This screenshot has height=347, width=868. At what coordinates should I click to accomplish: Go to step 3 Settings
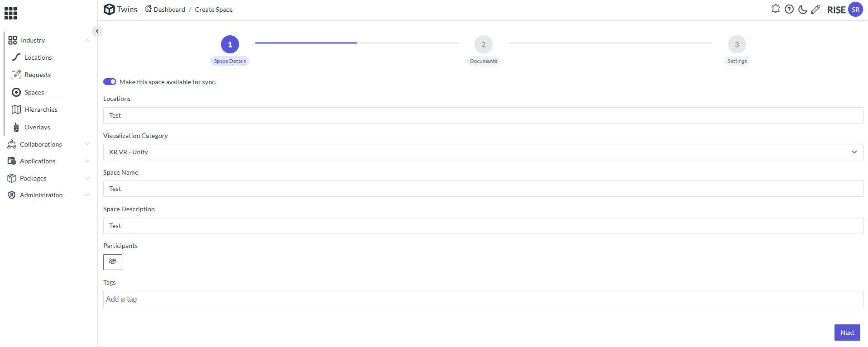737,44
